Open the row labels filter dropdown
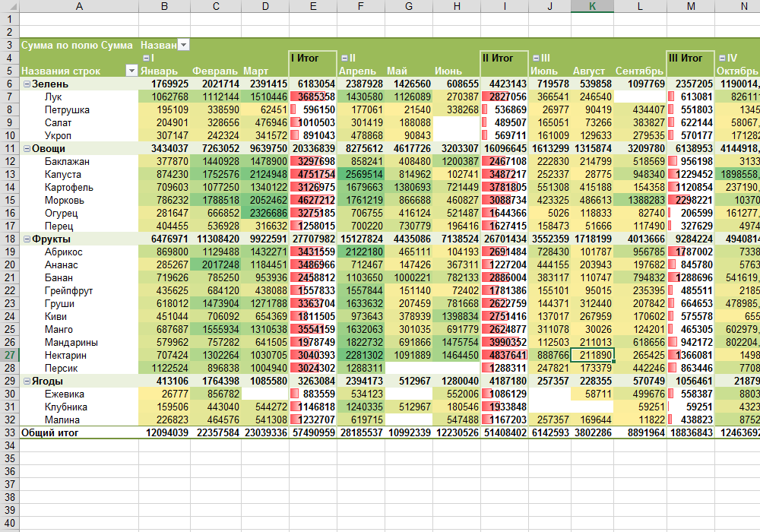The image size is (760, 532). pos(131,71)
